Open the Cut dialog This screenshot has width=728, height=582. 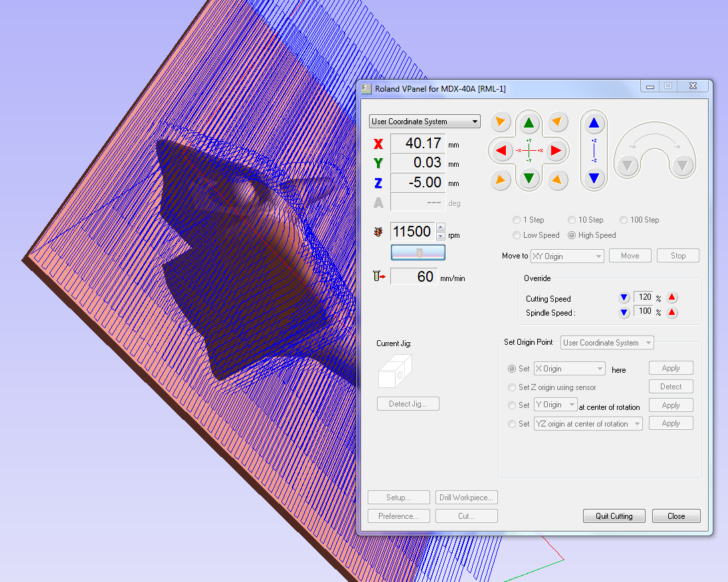pos(467,516)
